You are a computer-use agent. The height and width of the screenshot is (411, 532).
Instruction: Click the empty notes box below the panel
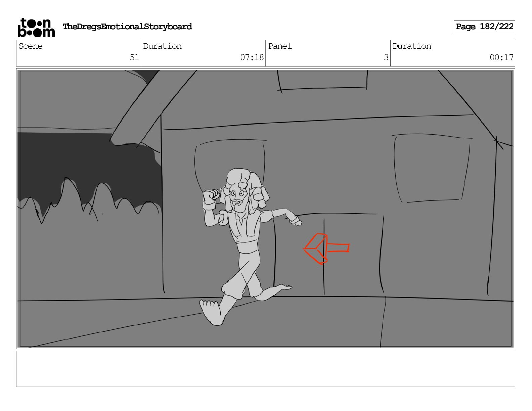coord(266,369)
